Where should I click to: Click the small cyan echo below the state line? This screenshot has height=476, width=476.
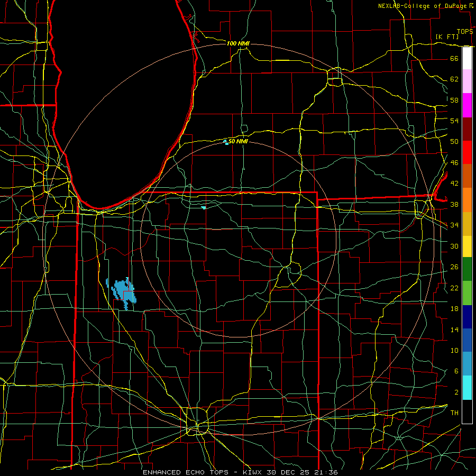coord(204,208)
